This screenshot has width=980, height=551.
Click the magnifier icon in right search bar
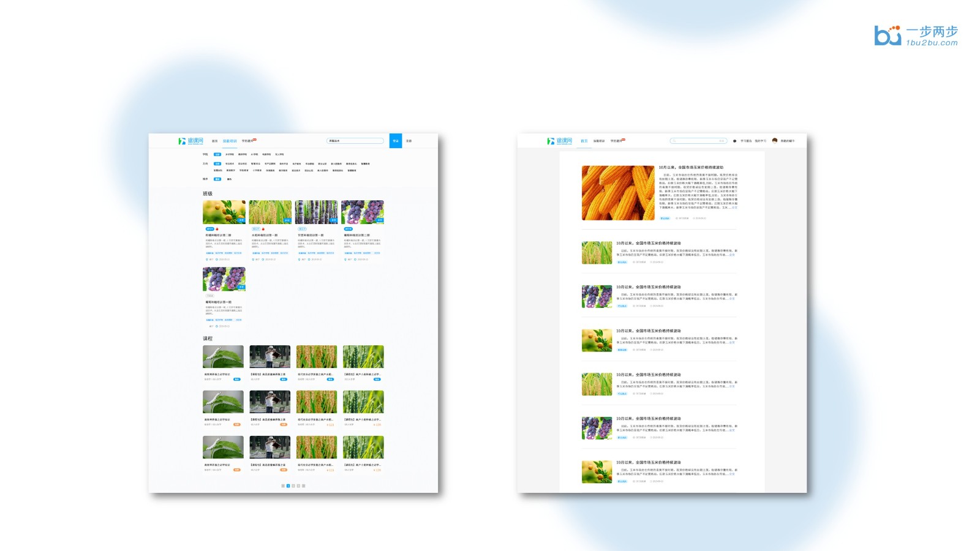674,141
